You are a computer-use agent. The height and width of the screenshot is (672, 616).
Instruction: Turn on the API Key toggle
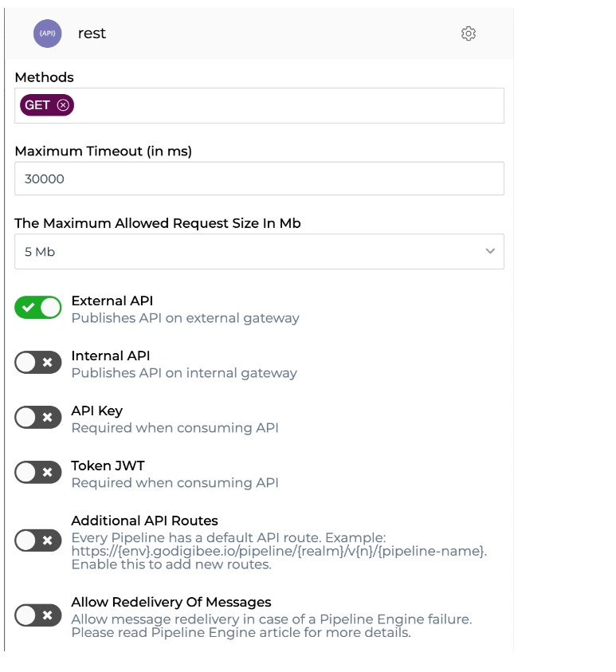click(38, 417)
